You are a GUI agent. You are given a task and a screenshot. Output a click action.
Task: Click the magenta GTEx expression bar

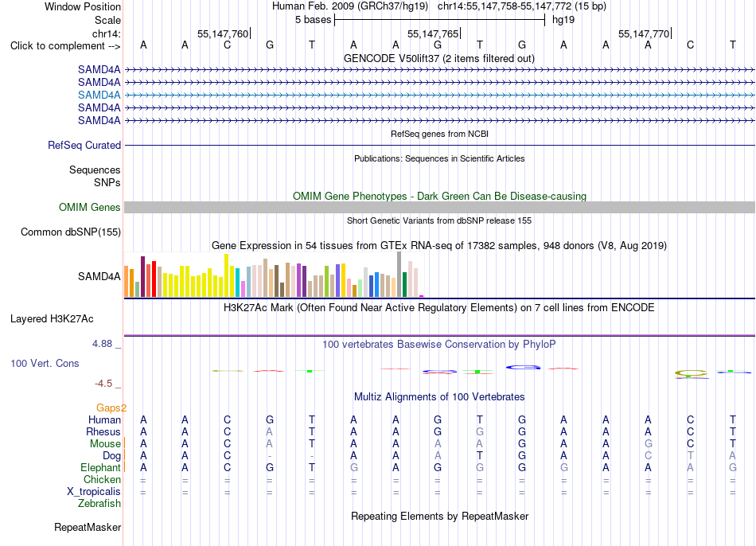click(422, 296)
